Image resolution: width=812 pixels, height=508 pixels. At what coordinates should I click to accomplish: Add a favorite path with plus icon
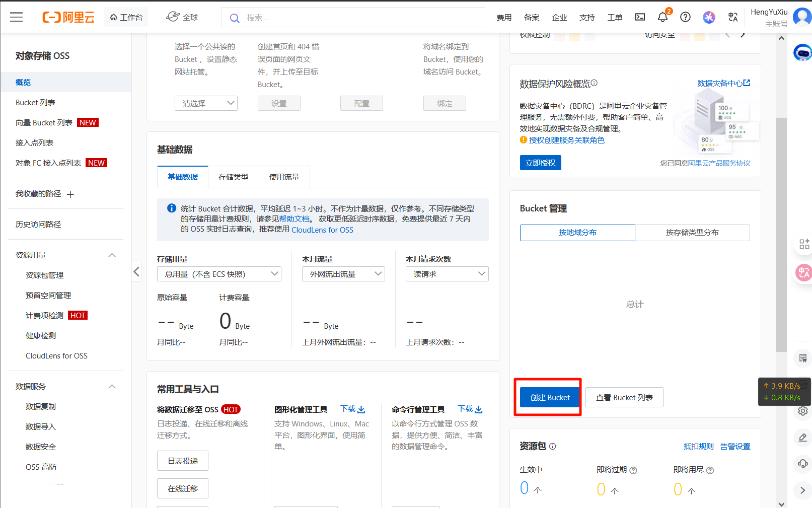click(70, 194)
